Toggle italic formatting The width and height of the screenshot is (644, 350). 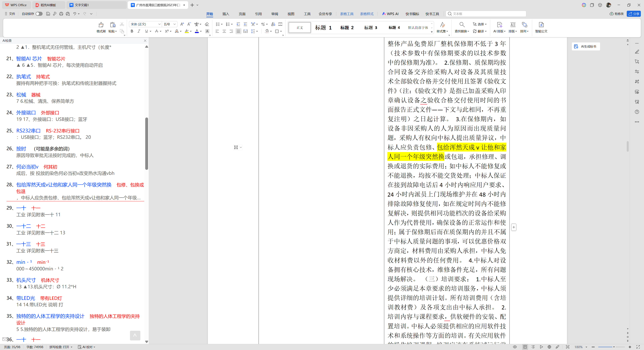click(x=139, y=31)
